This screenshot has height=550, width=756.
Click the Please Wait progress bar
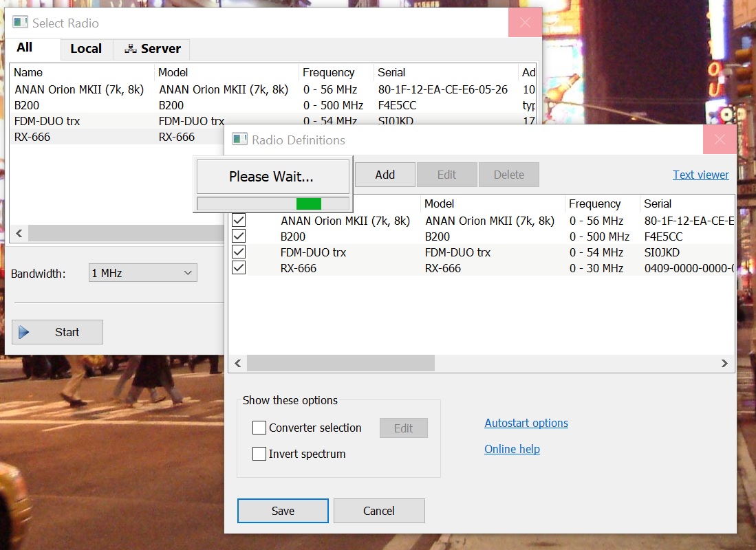[x=273, y=203]
